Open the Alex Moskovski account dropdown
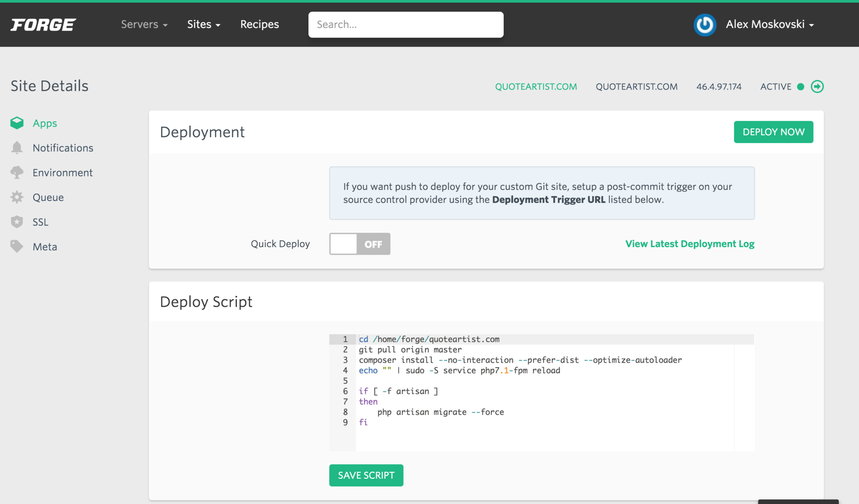The width and height of the screenshot is (859, 504). 770,25
